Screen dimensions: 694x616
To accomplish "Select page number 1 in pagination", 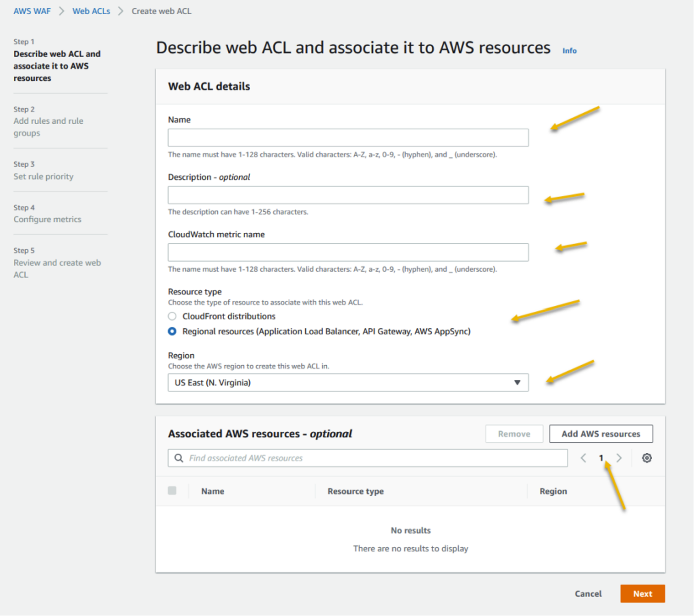I will pos(601,458).
